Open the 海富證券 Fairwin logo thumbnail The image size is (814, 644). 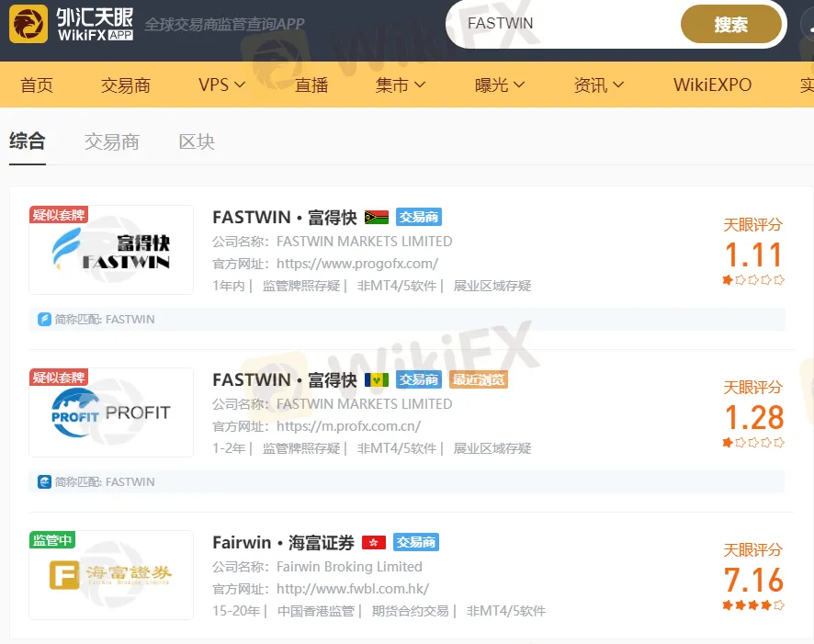coord(111,575)
